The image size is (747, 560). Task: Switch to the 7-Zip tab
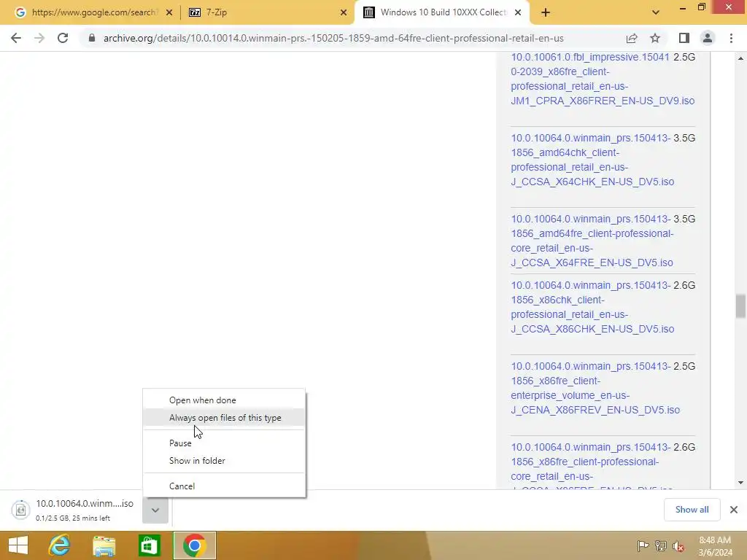point(268,12)
